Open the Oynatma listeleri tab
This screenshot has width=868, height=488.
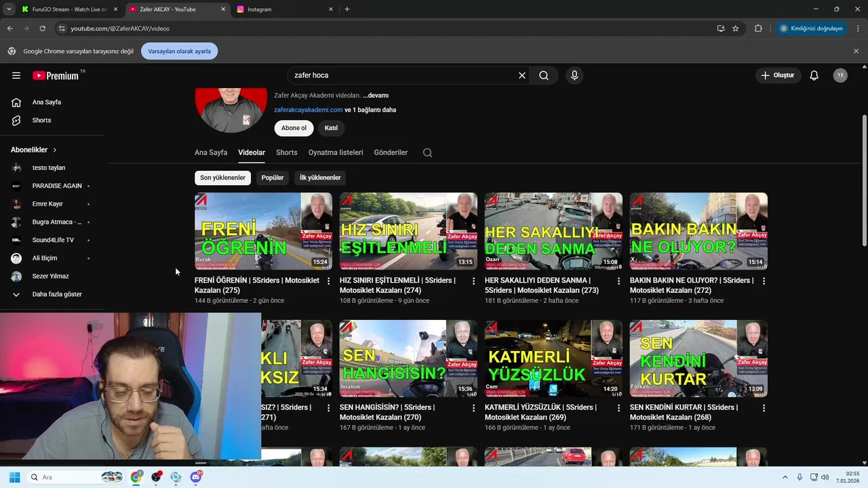[x=336, y=152]
